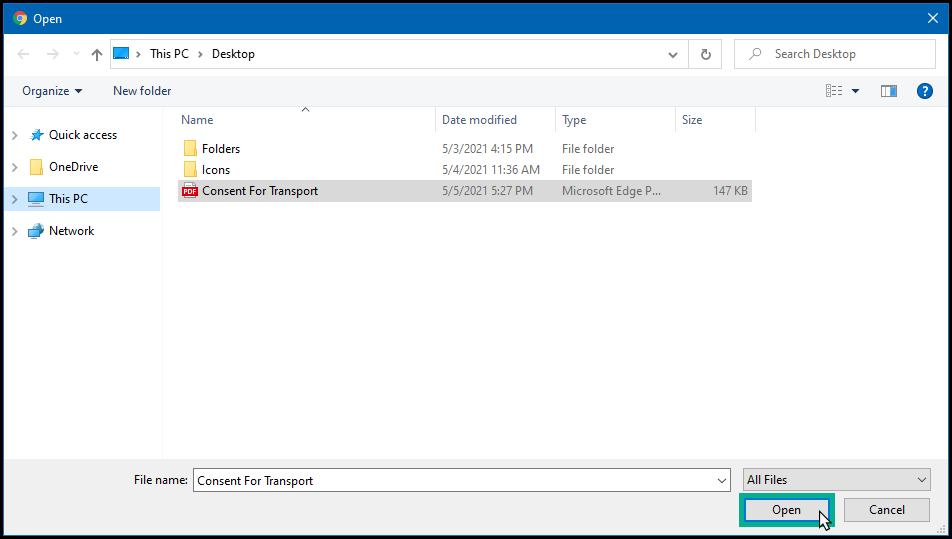The width and height of the screenshot is (952, 539).
Task: Sort files by Date modified column
Action: 480,120
